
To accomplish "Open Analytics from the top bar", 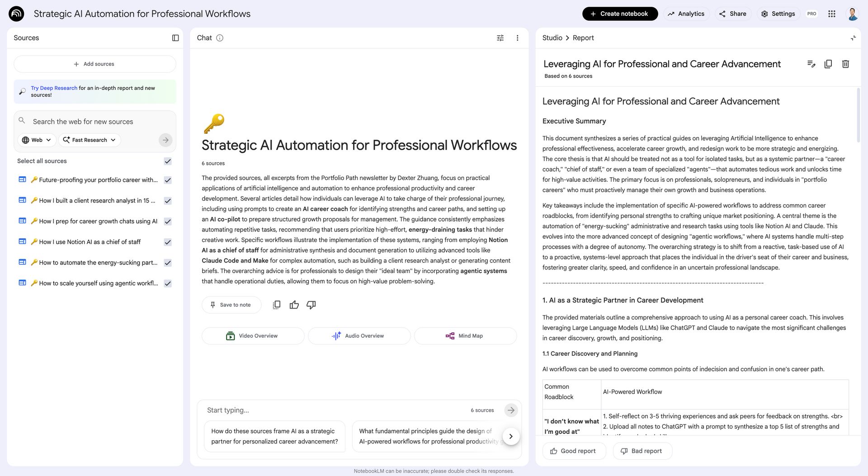I will 686,14.
